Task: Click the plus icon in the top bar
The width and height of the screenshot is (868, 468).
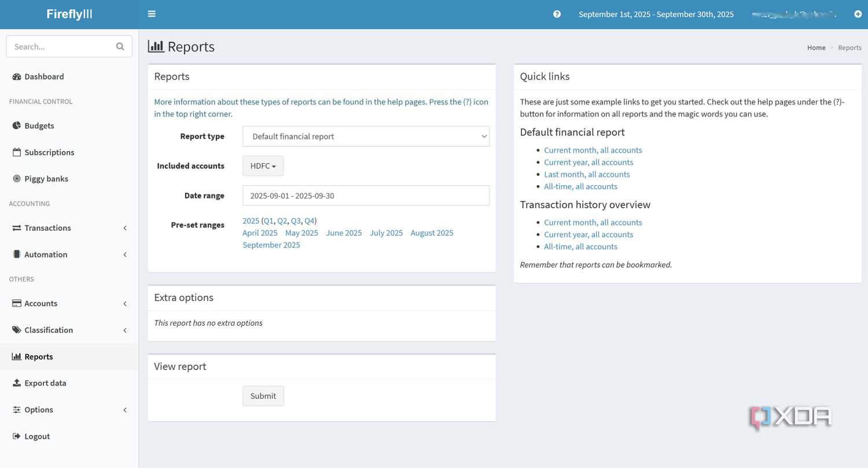Action: pos(858,14)
